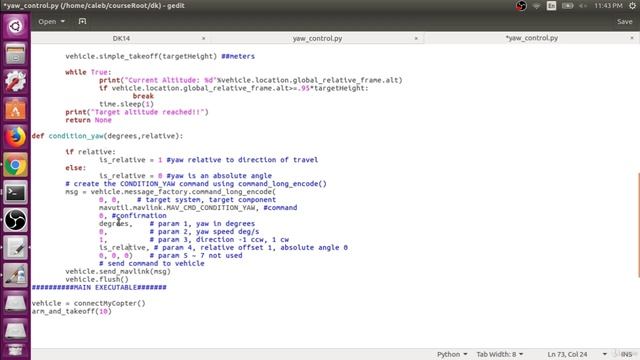
Task: Click the "vehicle = connectMyCopter()" line
Action: pyautogui.click(x=89, y=303)
